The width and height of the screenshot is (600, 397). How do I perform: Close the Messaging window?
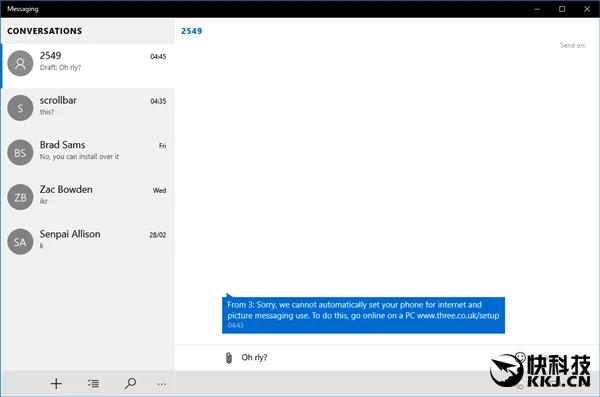tap(587, 9)
